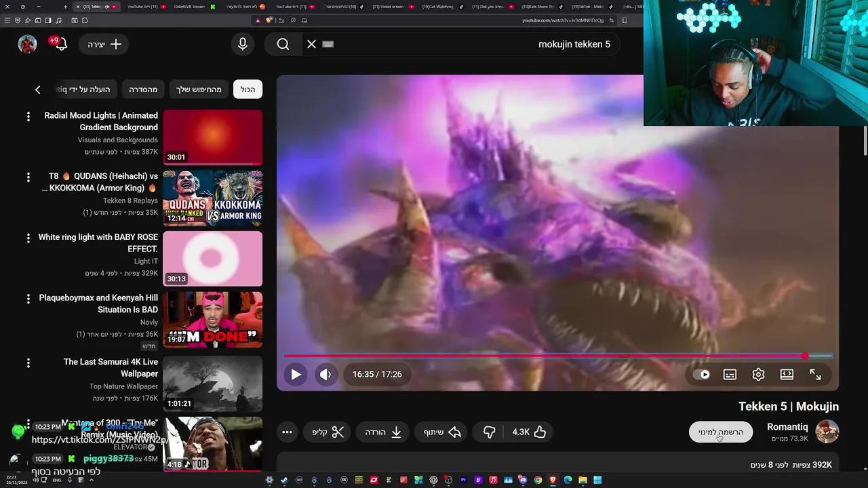Click the Visuals and Backgrounds channel name
The width and height of the screenshot is (868, 488).
click(118, 140)
